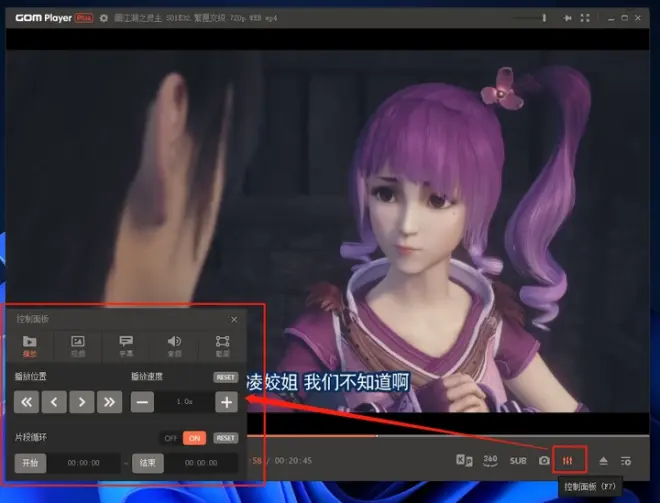
Task: Click the video picture area
Action: tap(327, 232)
